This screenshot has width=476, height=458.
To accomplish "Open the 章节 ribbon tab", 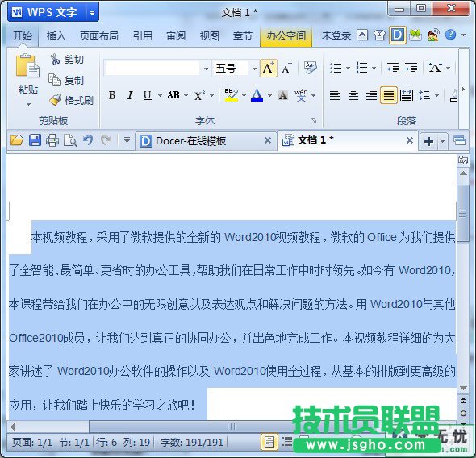I will click(x=243, y=36).
